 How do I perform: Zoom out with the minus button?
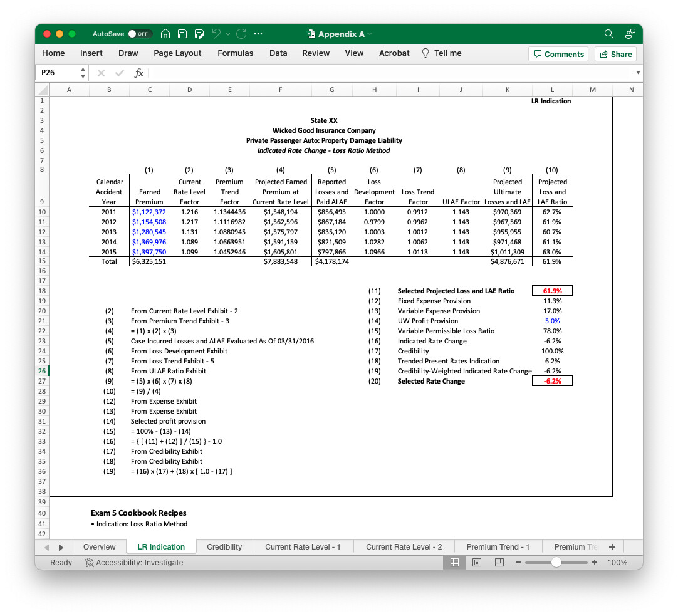click(x=518, y=562)
